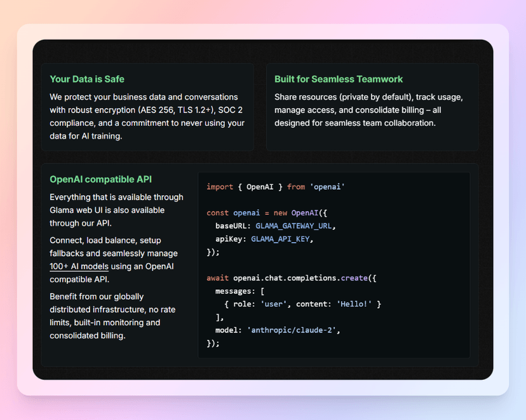Screen dimensions: 526x420
Task: Click paragraph starting 'Connect, load balance, setup'
Action: pyautogui.click(x=114, y=260)
